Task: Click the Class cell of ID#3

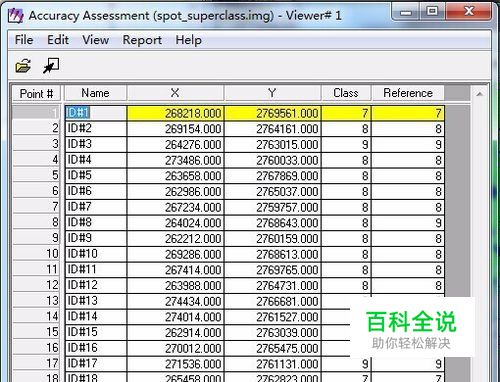Action: (x=346, y=144)
